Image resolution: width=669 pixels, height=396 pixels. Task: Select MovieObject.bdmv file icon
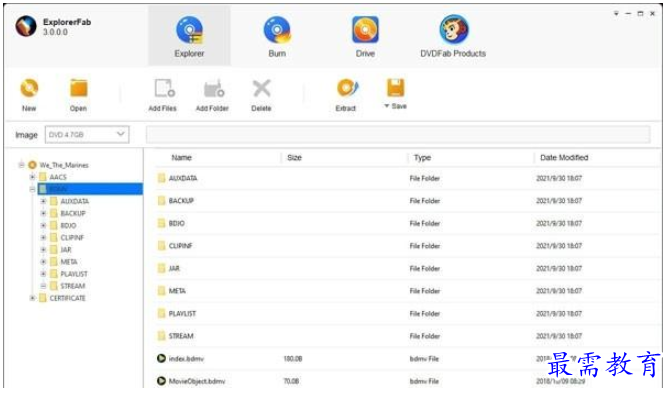pos(161,381)
